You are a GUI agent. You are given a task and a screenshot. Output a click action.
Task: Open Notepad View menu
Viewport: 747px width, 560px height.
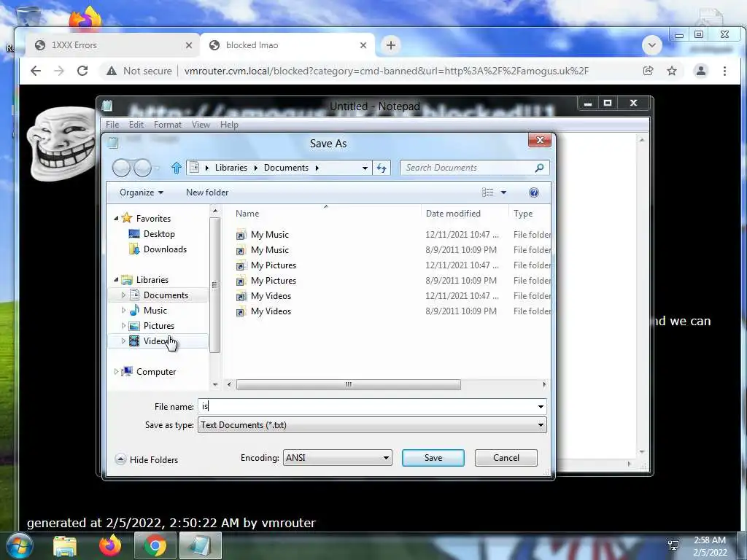click(201, 124)
